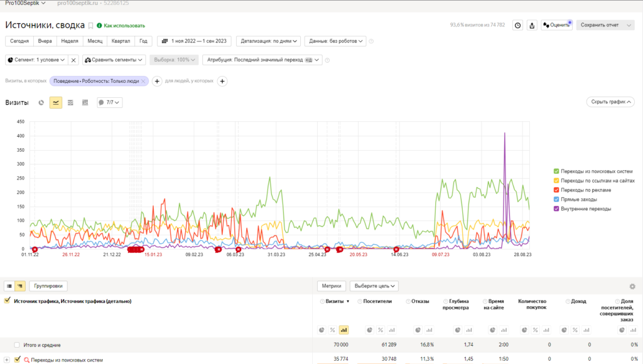Select the Квартал period tab

pyautogui.click(x=121, y=41)
